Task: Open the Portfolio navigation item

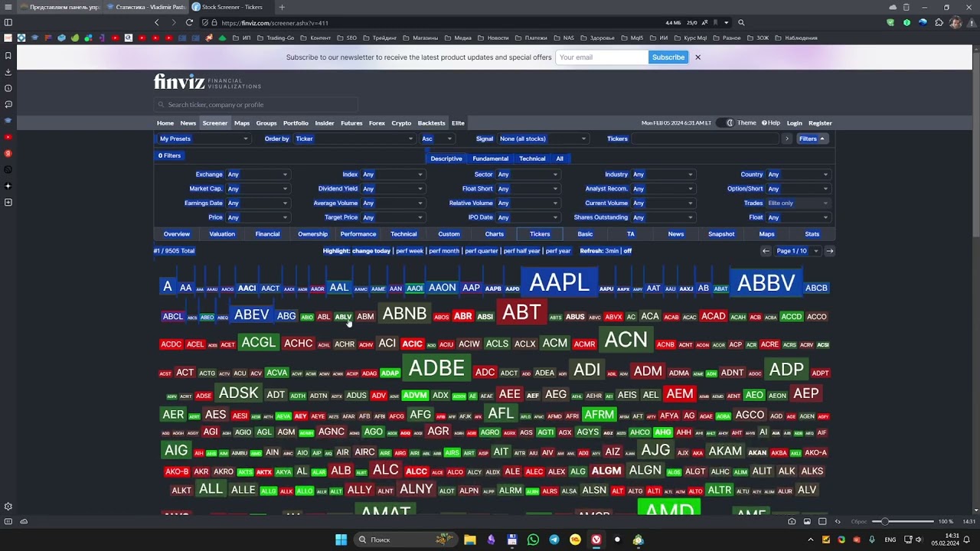Action: tap(296, 123)
